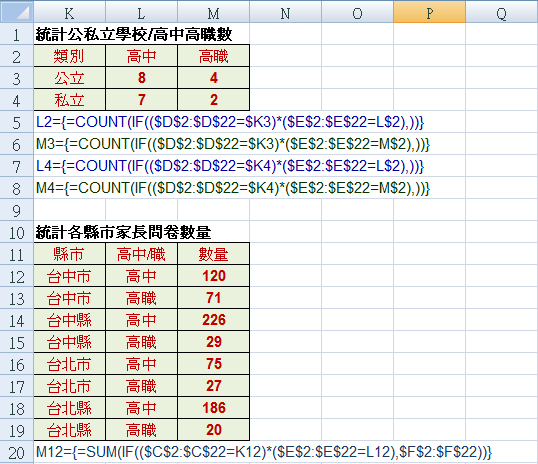Click header cell 數量

(x=213, y=254)
